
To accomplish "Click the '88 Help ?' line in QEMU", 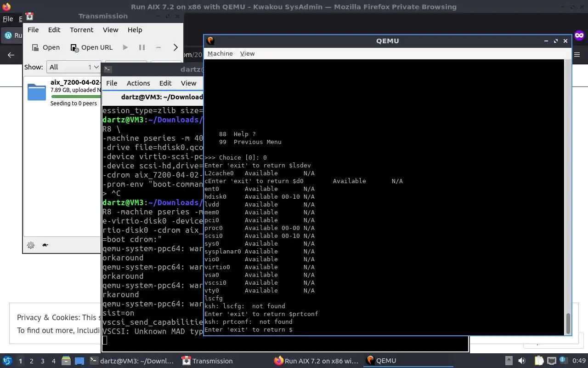I will point(237,134).
